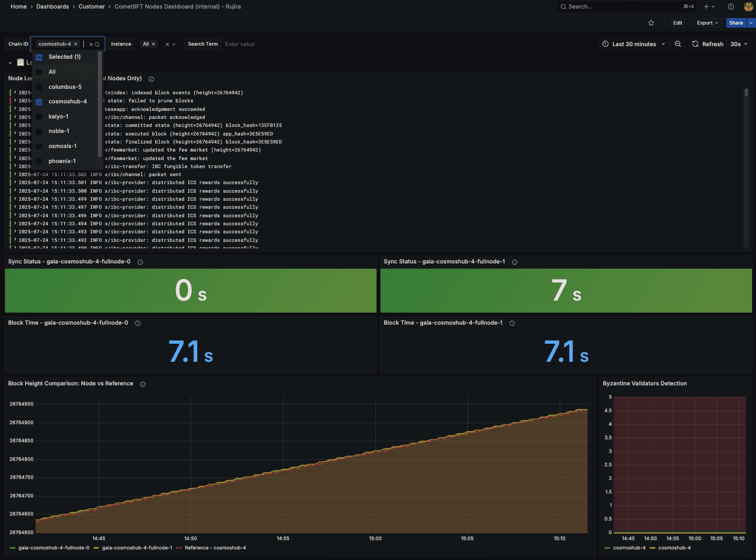Check phoenix-1 in the Chain ID list
756x560 pixels.
[39, 161]
